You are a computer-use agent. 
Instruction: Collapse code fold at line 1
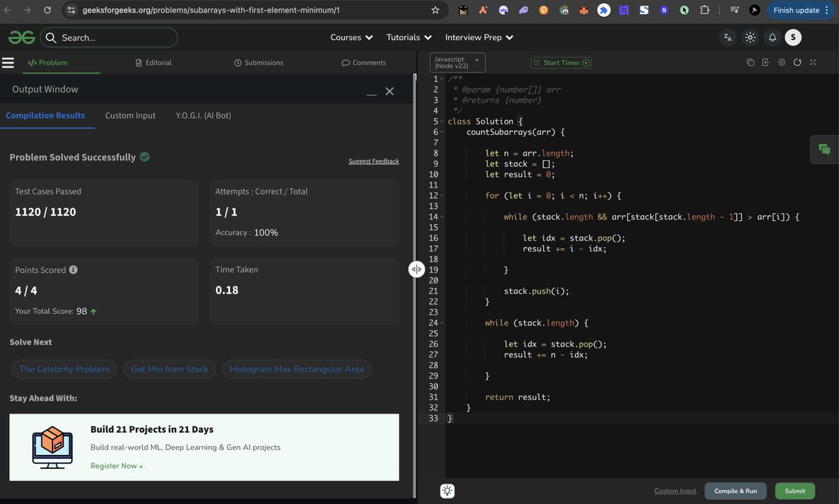pyautogui.click(x=442, y=79)
